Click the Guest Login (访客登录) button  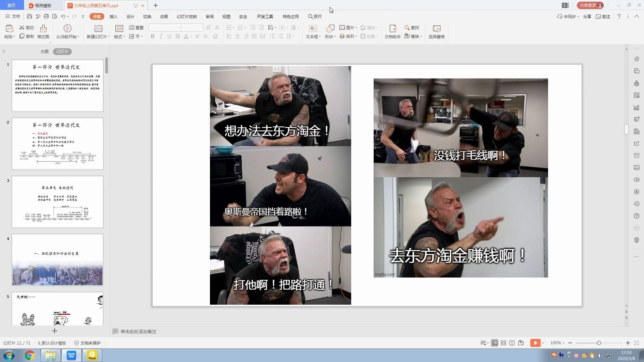click(590, 5)
